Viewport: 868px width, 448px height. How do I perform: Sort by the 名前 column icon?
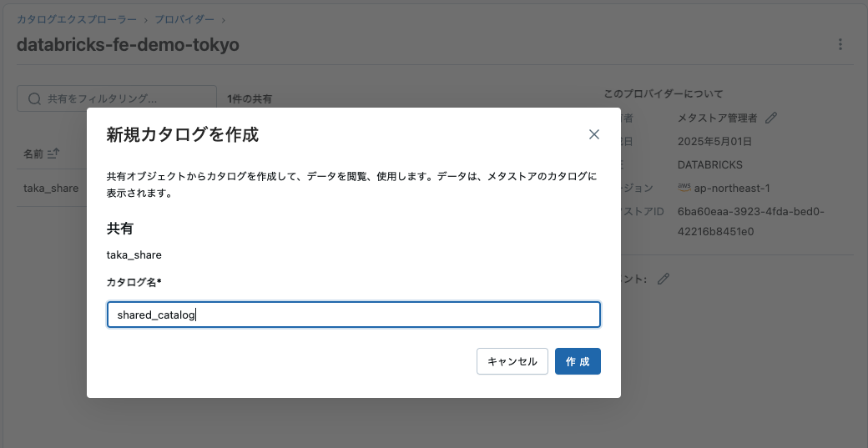tap(53, 154)
